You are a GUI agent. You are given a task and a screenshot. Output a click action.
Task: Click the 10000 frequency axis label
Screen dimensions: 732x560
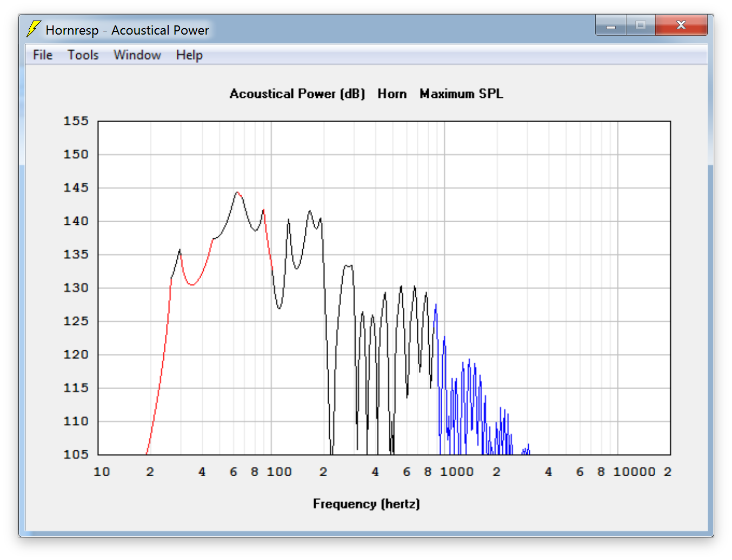634,472
